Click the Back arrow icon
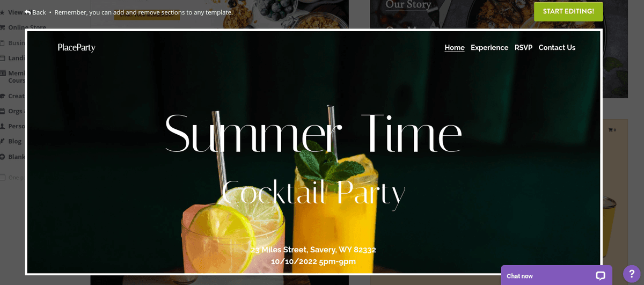644x285 pixels. click(x=27, y=12)
